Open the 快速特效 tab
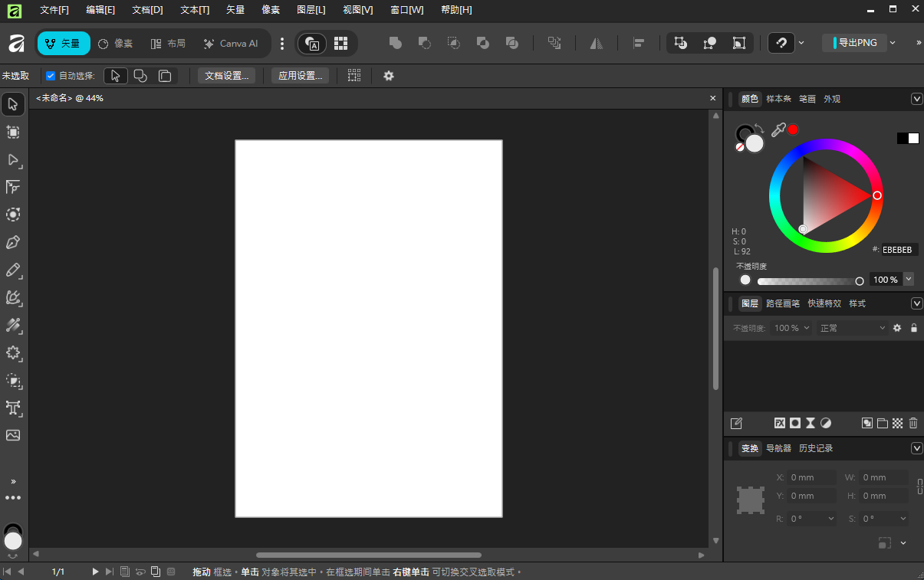The width and height of the screenshot is (924, 580). click(824, 303)
